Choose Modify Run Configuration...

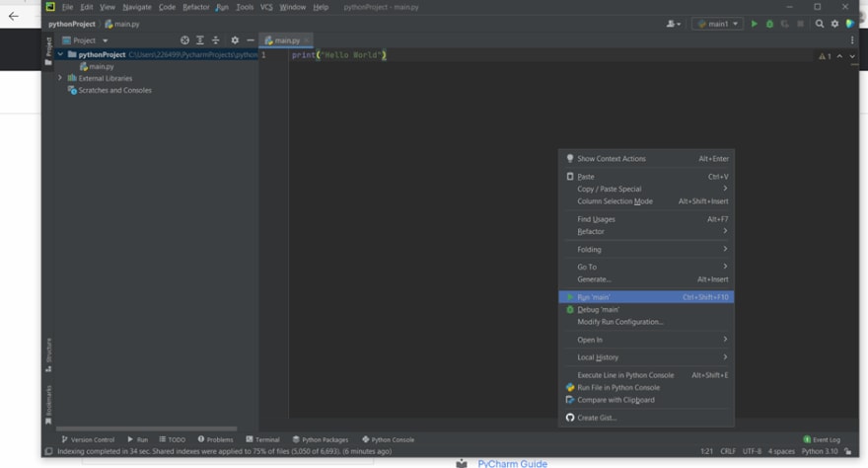[646, 322]
